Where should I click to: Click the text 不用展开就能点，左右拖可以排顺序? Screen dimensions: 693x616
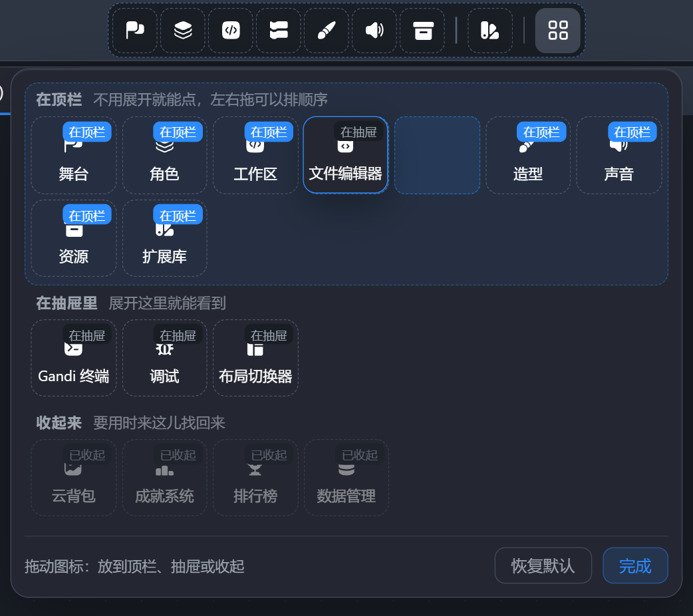click(x=210, y=100)
